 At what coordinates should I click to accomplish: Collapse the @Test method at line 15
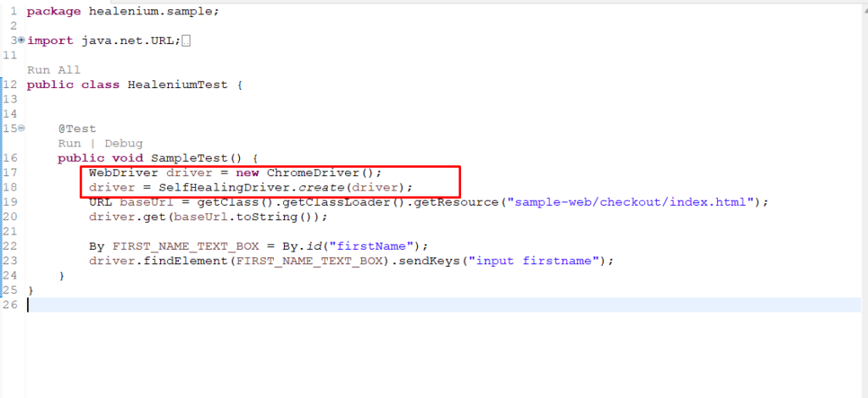(21, 129)
